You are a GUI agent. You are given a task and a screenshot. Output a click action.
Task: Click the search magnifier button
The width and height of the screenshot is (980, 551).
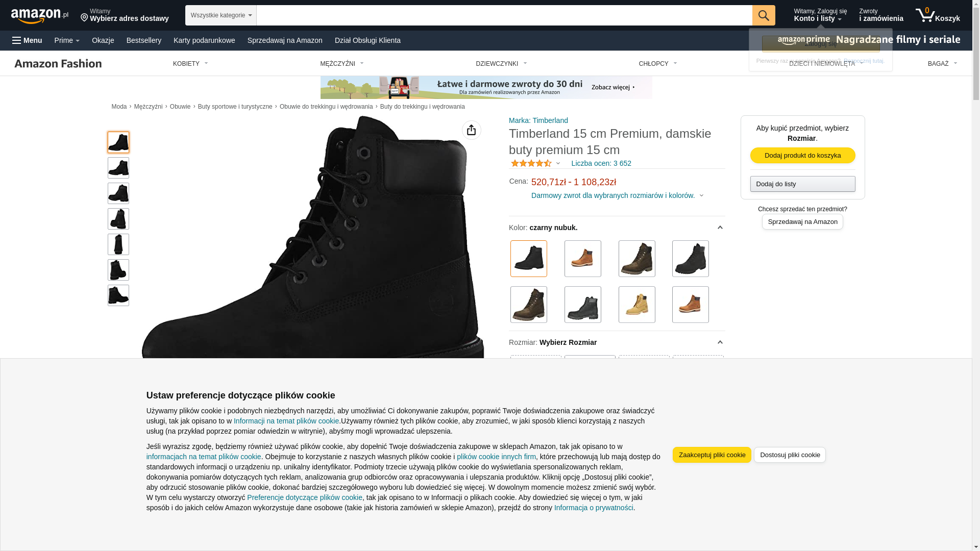point(763,15)
